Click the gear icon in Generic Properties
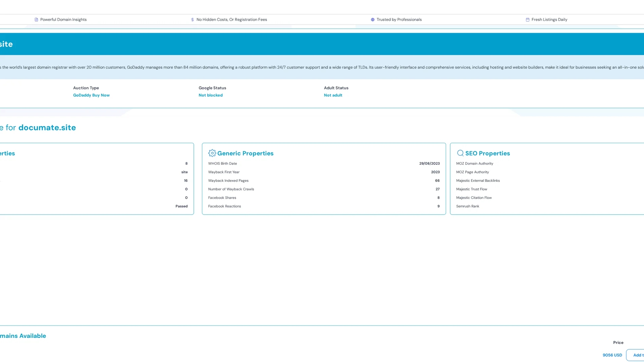The width and height of the screenshot is (644, 362). click(212, 153)
